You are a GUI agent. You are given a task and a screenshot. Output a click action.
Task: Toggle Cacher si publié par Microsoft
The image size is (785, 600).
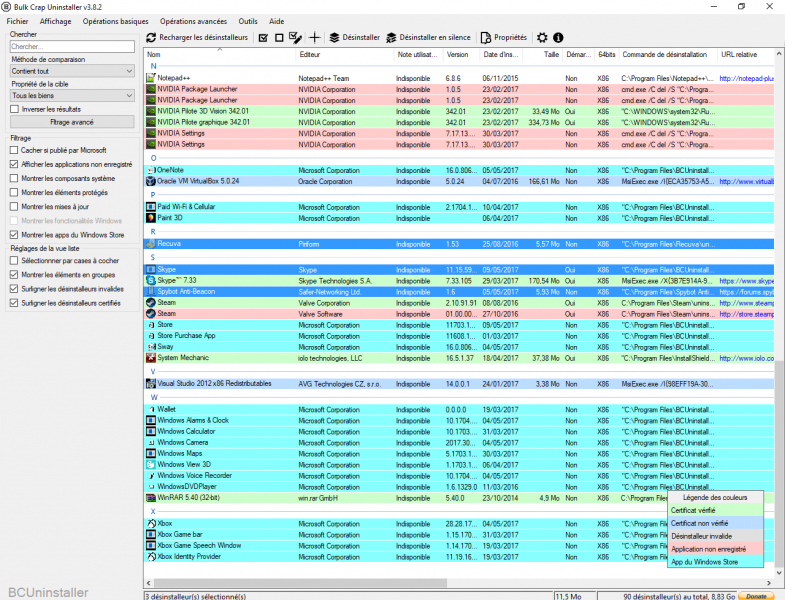click(x=14, y=150)
